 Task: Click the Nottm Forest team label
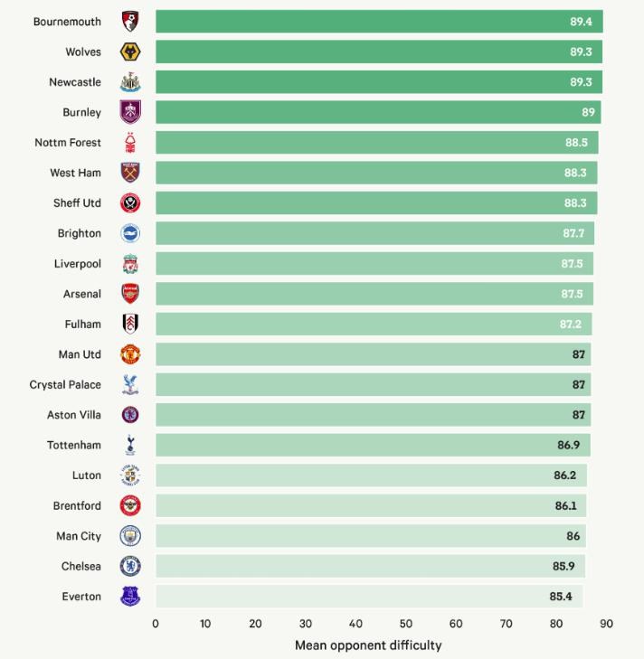click(x=68, y=143)
